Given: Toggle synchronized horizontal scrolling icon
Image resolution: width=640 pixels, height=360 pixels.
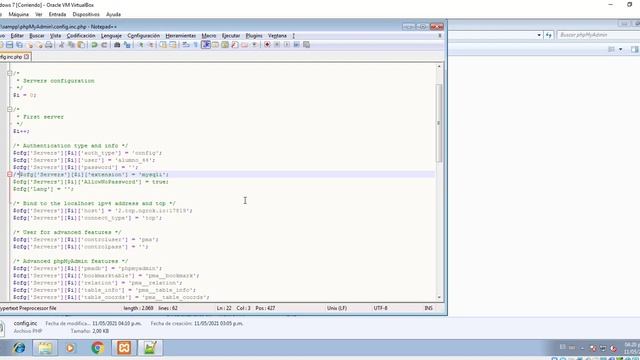Looking at the screenshot, I should 173,44.
